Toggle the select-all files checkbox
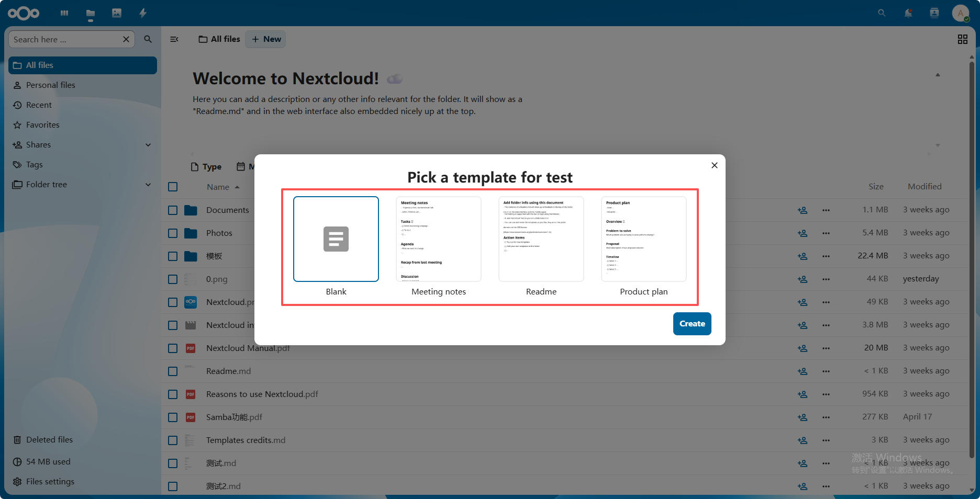 click(173, 187)
